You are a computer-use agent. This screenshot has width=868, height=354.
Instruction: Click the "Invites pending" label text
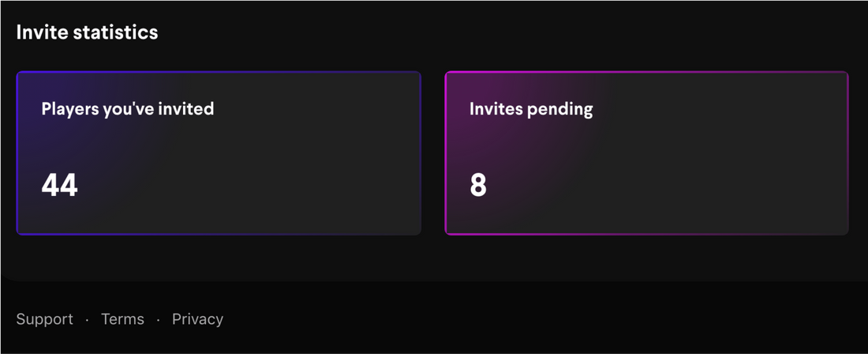coord(531,108)
